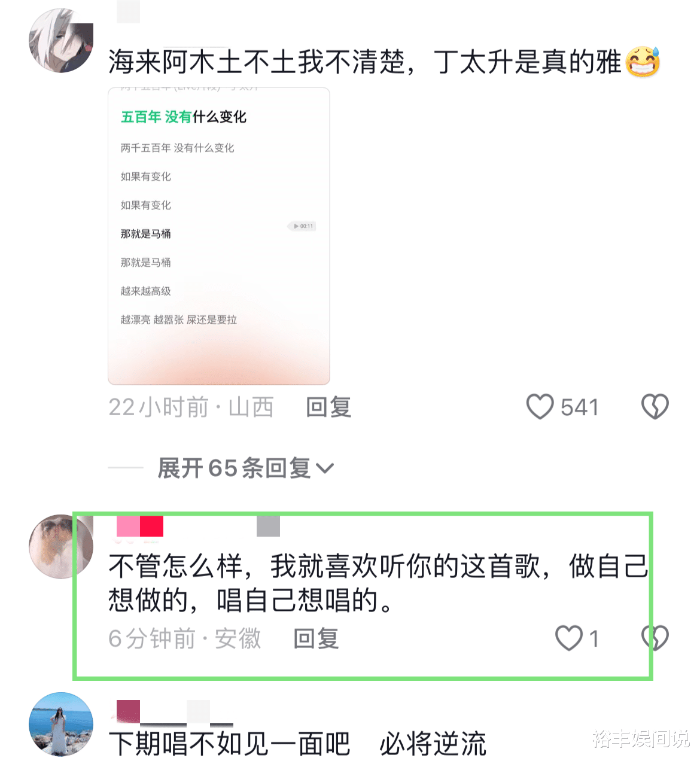Tap the laughing sweat emoji in comment
Screen dimensions: 700x761
click(x=643, y=62)
